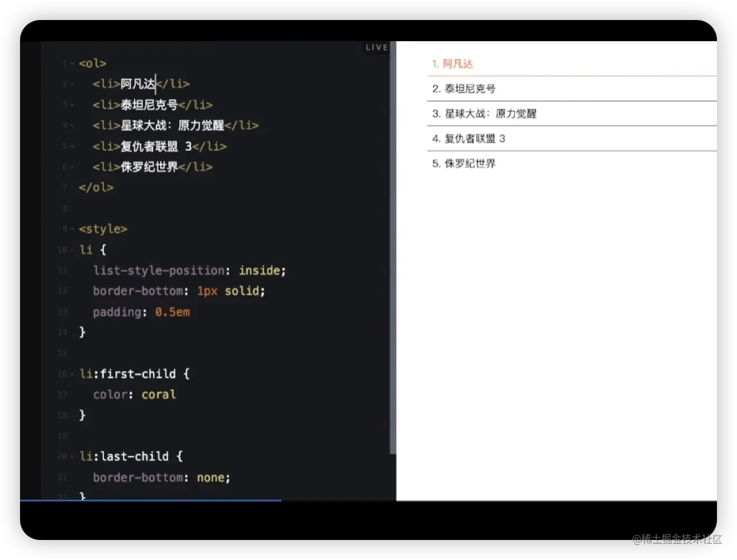Toggle fold arrow beside line 5 复仇者联盟 3
The image size is (737, 560).
[72, 147]
